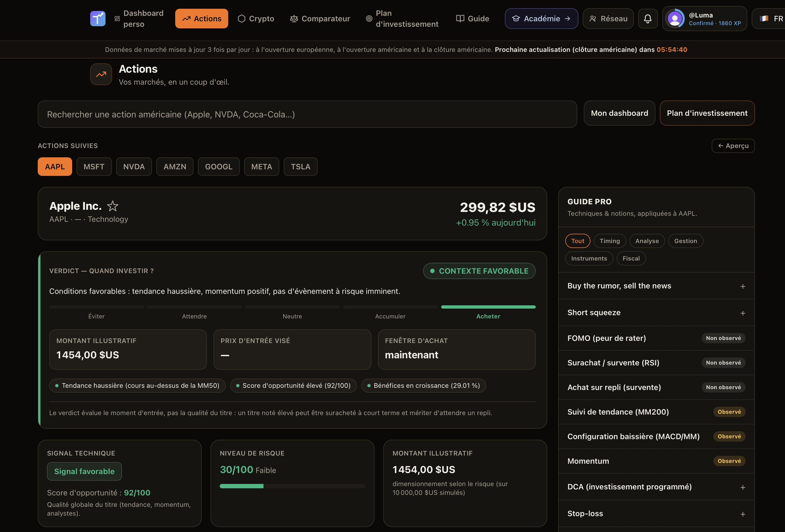Click the 05:54:40 countdown timer

tap(672, 50)
